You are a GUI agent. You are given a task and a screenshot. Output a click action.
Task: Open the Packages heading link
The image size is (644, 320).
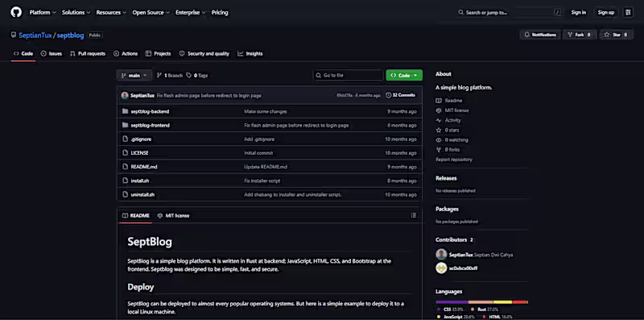point(447,210)
